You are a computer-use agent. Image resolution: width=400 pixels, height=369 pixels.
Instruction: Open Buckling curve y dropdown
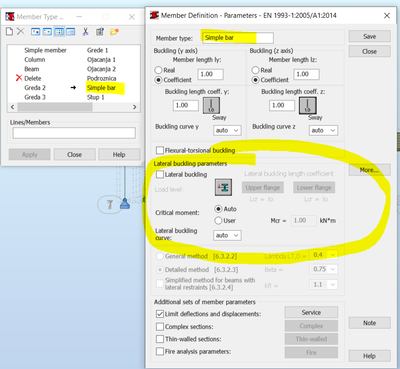[227, 130]
